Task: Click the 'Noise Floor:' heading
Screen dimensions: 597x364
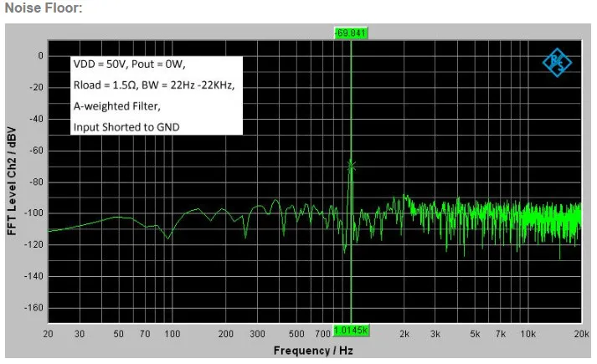Action: point(44,8)
